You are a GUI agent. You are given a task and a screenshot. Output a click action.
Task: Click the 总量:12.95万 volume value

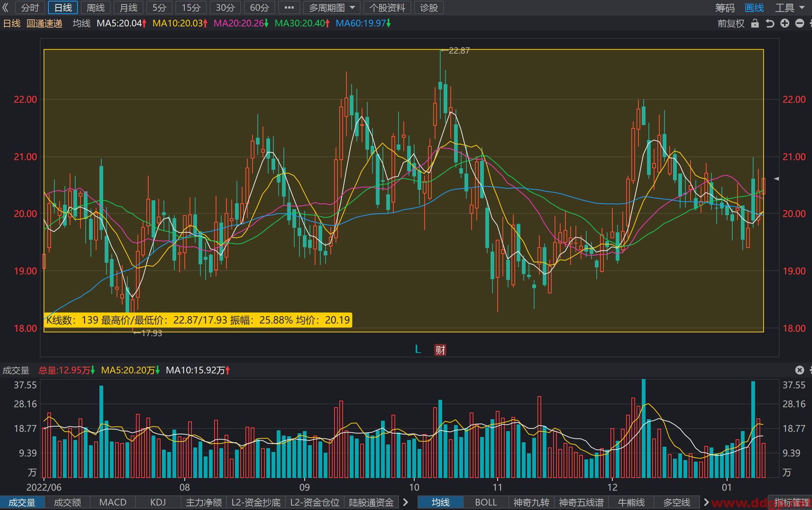[x=67, y=370]
